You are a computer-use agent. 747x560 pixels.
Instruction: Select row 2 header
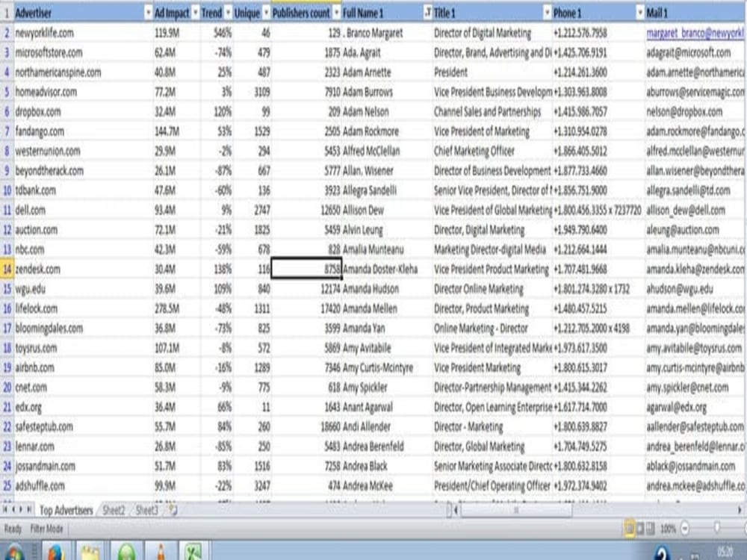pyautogui.click(x=7, y=33)
